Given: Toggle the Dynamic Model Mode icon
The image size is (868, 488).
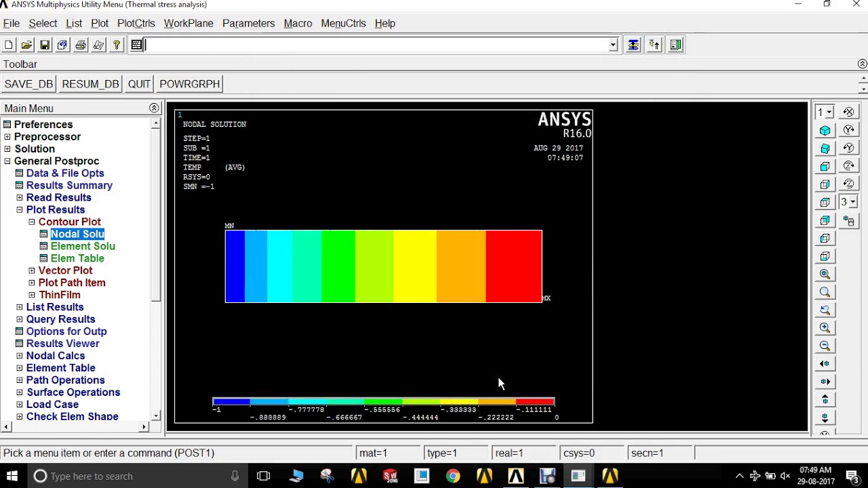Looking at the screenshot, I should [x=848, y=220].
